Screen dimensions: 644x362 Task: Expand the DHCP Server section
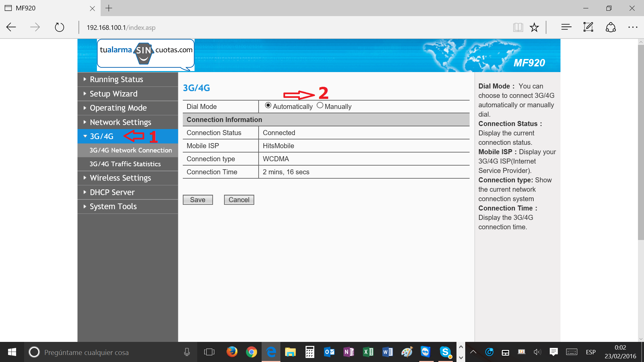point(112,192)
